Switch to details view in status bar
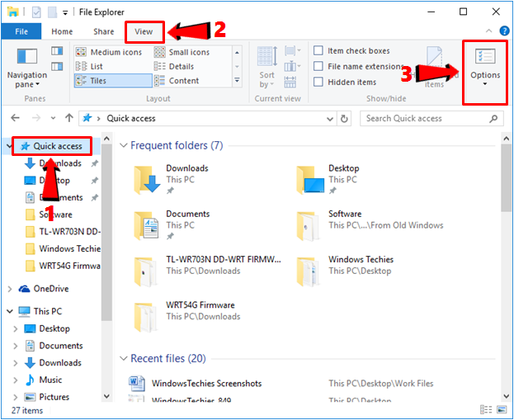This screenshot has width=514, height=420. pyautogui.click(x=486, y=410)
